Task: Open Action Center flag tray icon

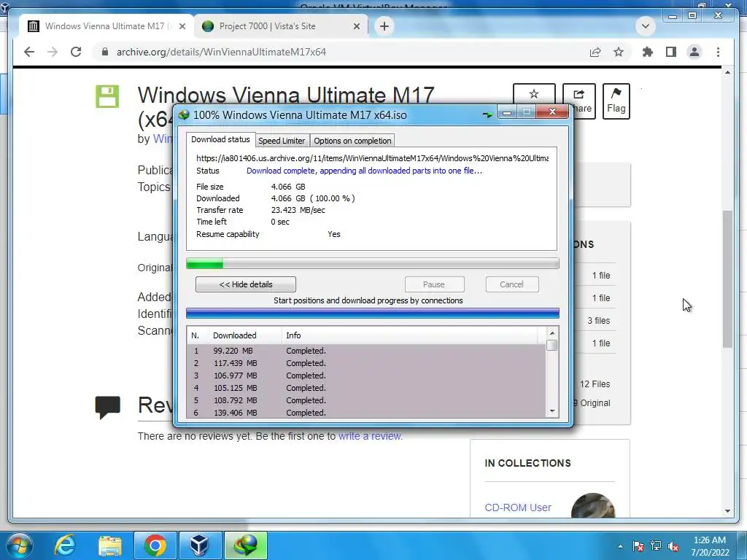Action: point(638,546)
